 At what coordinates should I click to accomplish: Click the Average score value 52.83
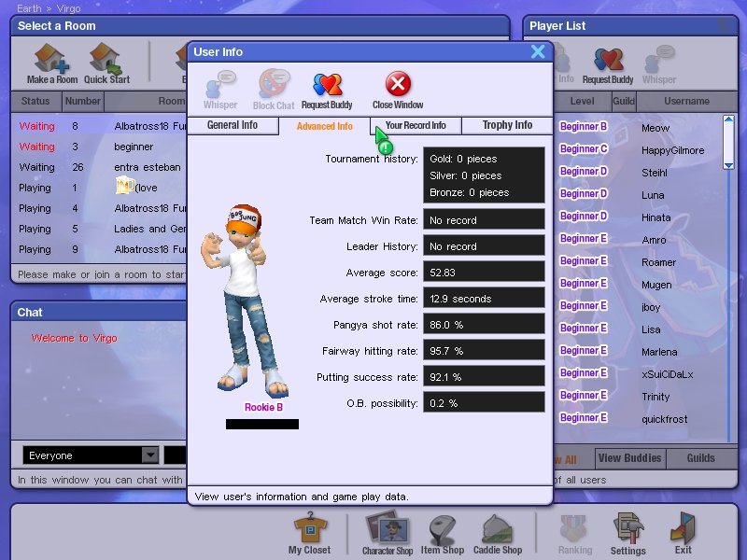coord(484,273)
